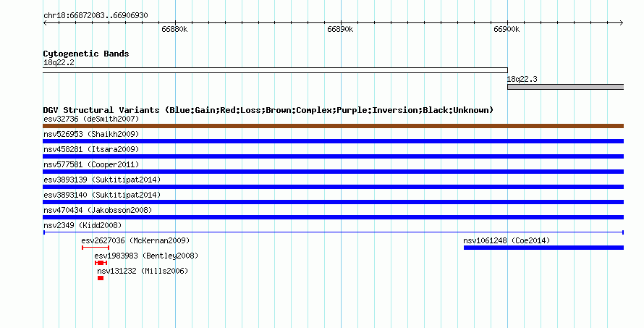The width and height of the screenshot is (644, 328).
Task: Open the esv3893140 (Suktitipat2014) label
Action: tap(102, 195)
